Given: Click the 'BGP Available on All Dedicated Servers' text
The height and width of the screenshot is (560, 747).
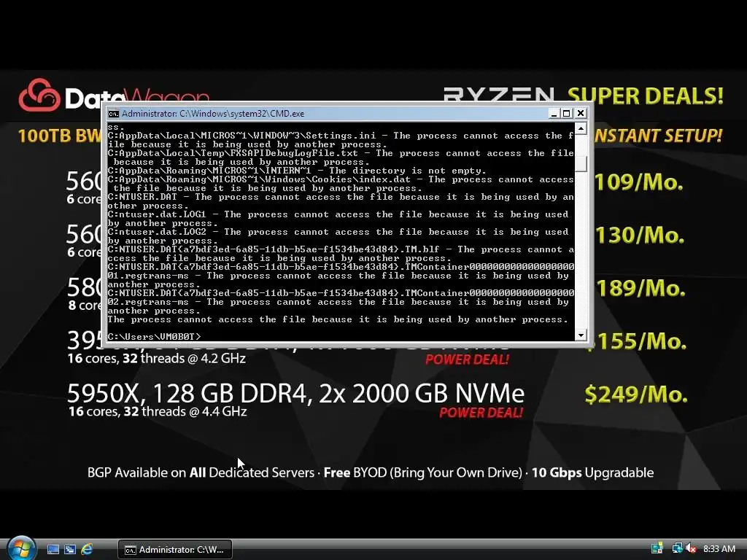Looking at the screenshot, I should coord(201,472).
